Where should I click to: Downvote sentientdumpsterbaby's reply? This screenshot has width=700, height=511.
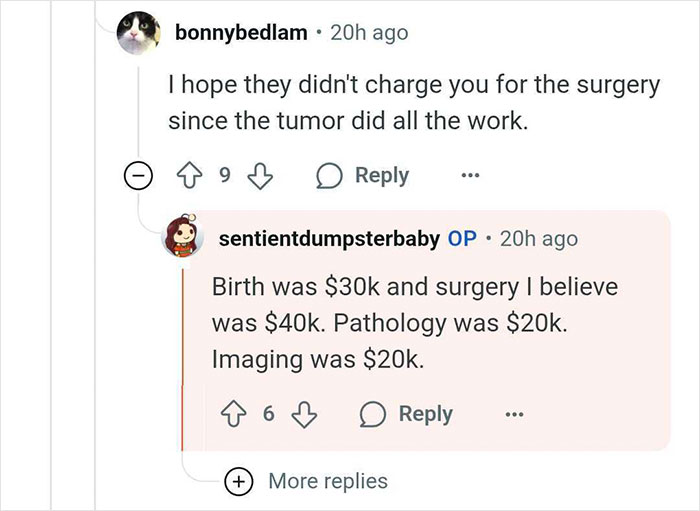[x=303, y=414]
